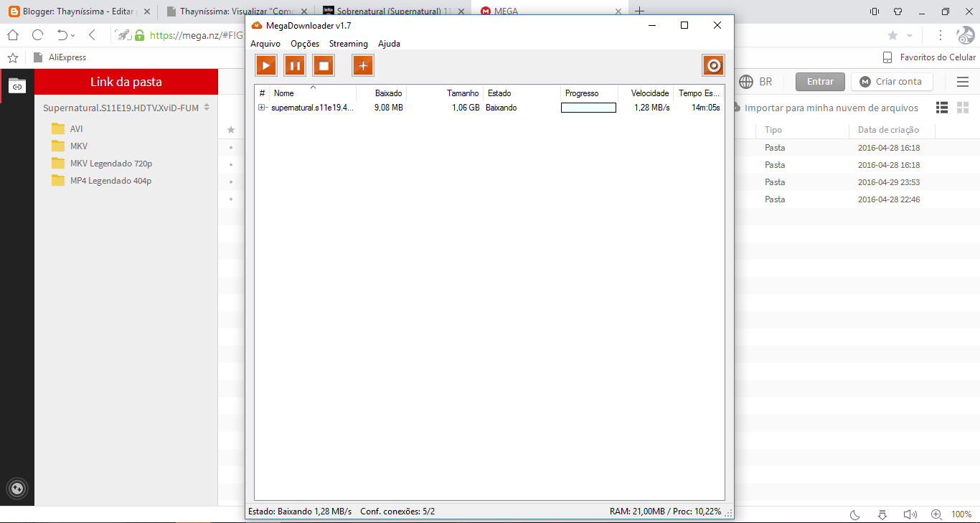Expand the supernatural.s11e19 download row

262,108
